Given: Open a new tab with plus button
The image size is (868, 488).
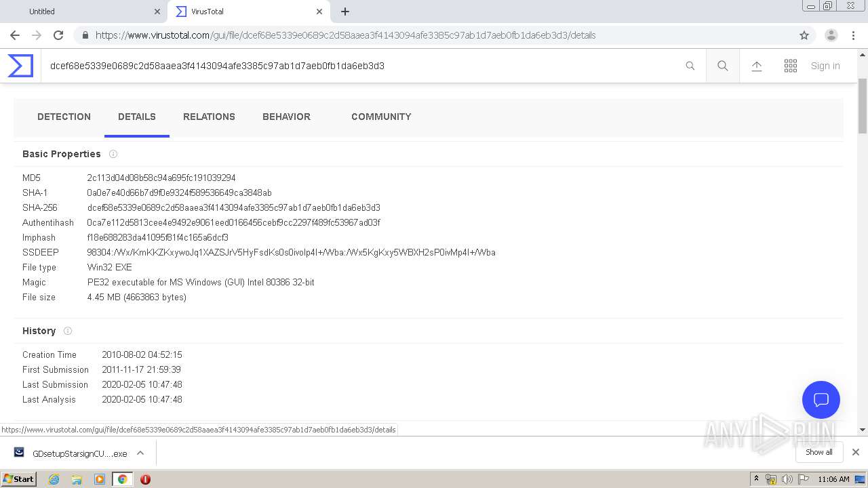Looking at the screenshot, I should click(345, 12).
